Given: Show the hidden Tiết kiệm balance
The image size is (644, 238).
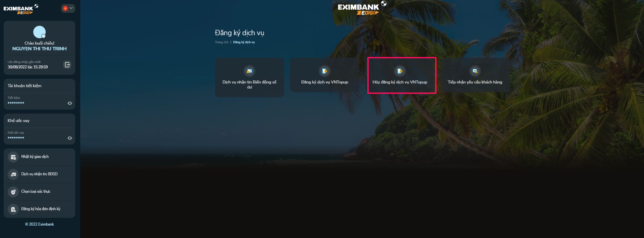Looking at the screenshot, I should (70, 103).
